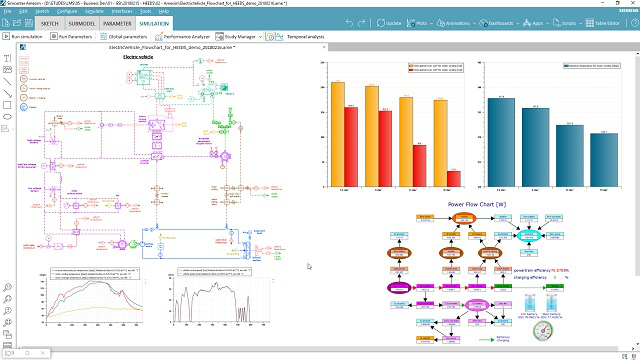The height and width of the screenshot is (360, 640).
Task: Click the yellow legend swatch in bar chart
Action: (x=411, y=65)
